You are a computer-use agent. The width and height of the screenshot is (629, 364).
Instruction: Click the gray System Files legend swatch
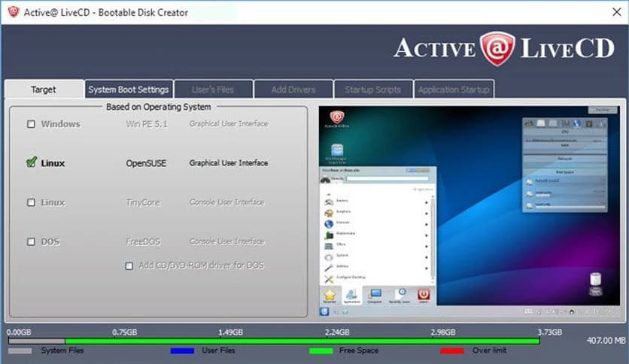(20, 350)
